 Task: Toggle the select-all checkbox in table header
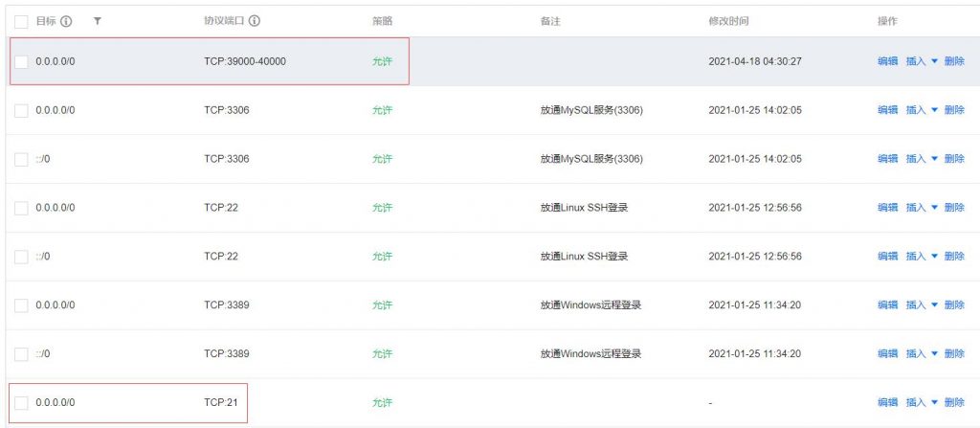pos(21,21)
